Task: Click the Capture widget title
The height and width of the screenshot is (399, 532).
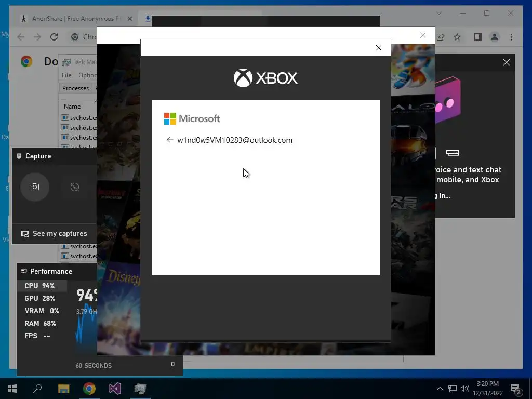Action: pyautogui.click(x=38, y=156)
